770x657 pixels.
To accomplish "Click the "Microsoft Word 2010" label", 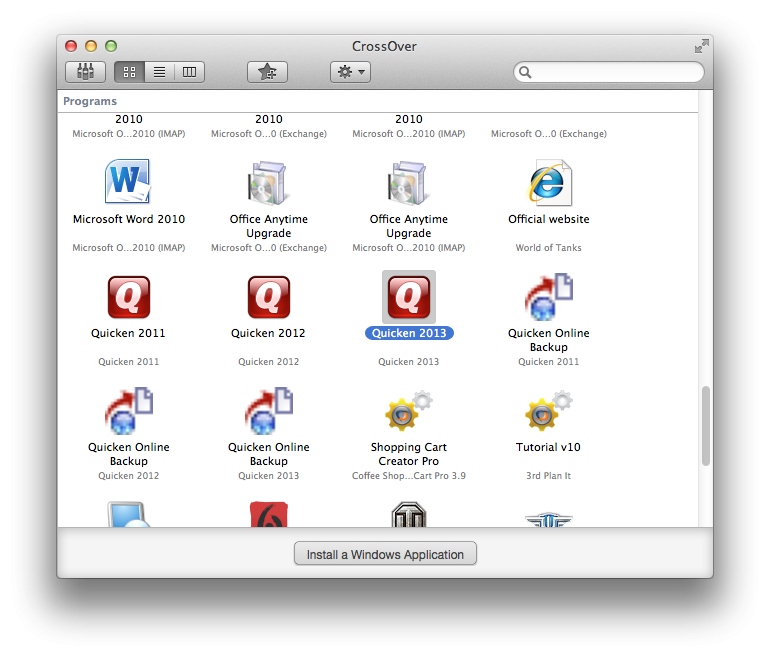I will [x=129, y=219].
